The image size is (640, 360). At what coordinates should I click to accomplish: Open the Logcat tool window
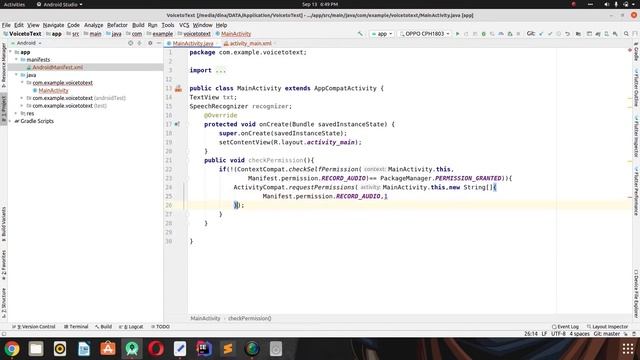point(131,327)
